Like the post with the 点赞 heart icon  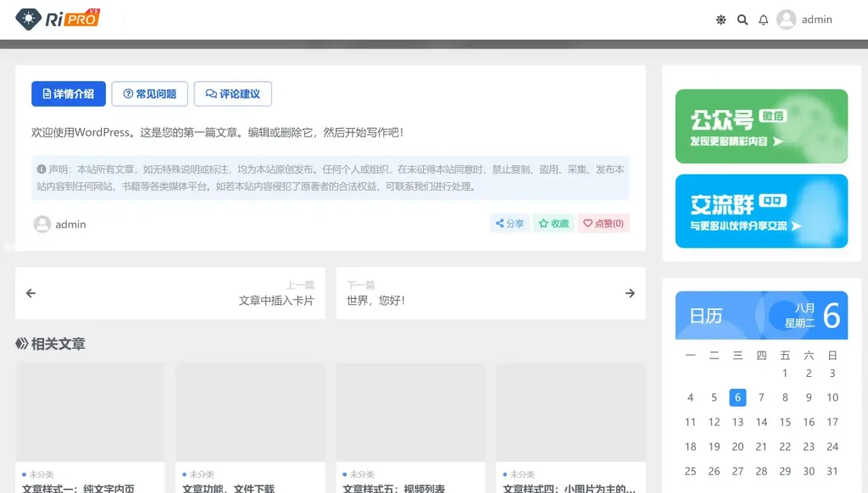point(603,224)
